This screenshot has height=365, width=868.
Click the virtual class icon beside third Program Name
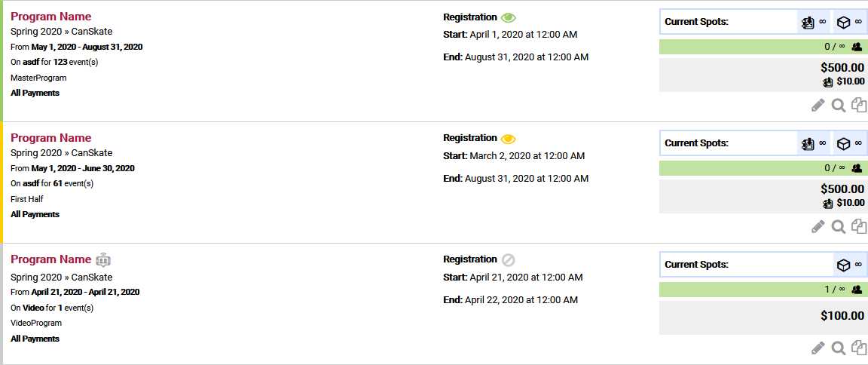point(103,259)
